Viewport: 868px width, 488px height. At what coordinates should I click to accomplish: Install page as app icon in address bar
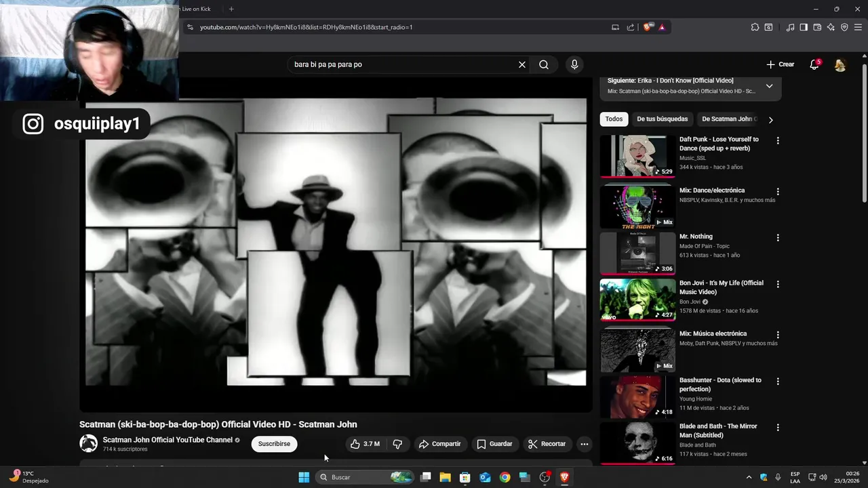coord(615,27)
